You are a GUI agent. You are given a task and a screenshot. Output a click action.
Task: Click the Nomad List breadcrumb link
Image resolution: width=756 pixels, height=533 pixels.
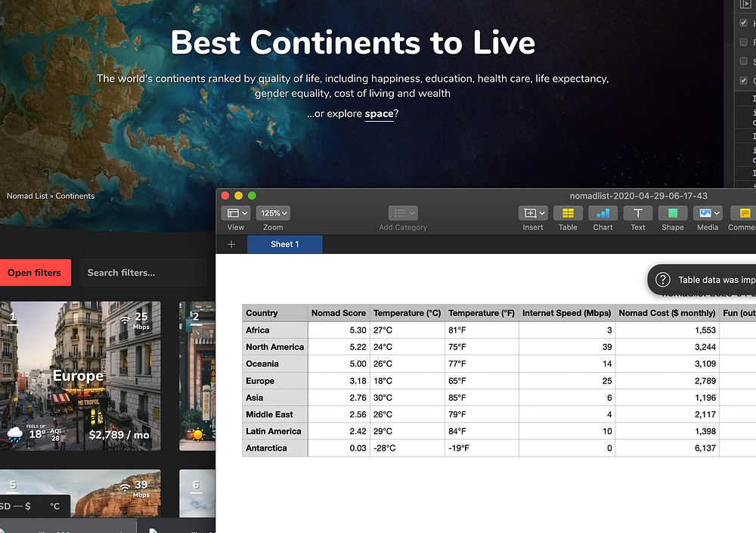pyautogui.click(x=27, y=196)
